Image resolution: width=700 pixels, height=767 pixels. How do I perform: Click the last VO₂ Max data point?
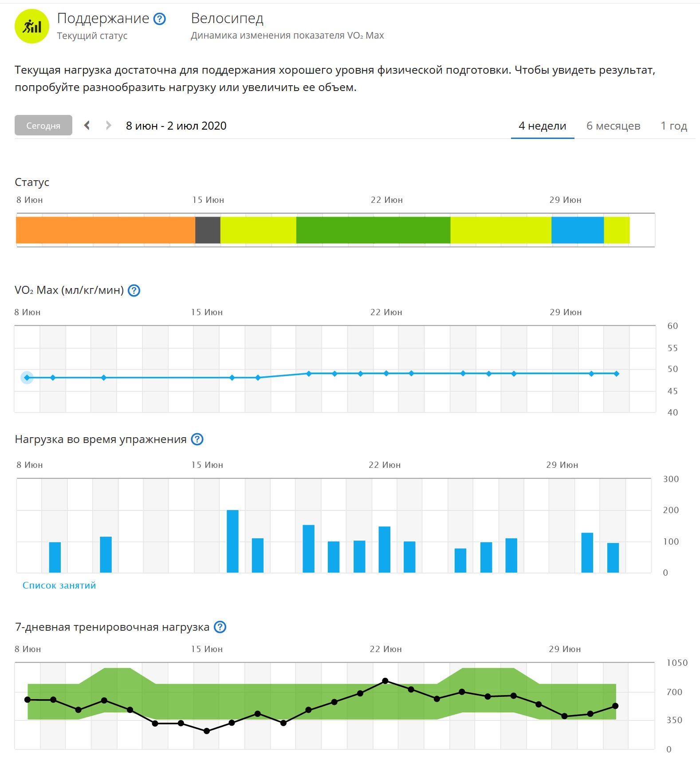617,374
